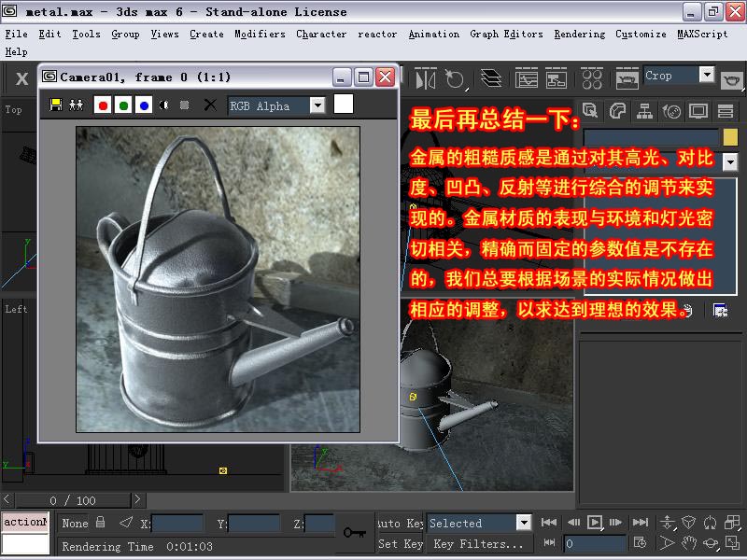The height and width of the screenshot is (560, 747).
Task: Toggle the green channel display
Action: (123, 105)
